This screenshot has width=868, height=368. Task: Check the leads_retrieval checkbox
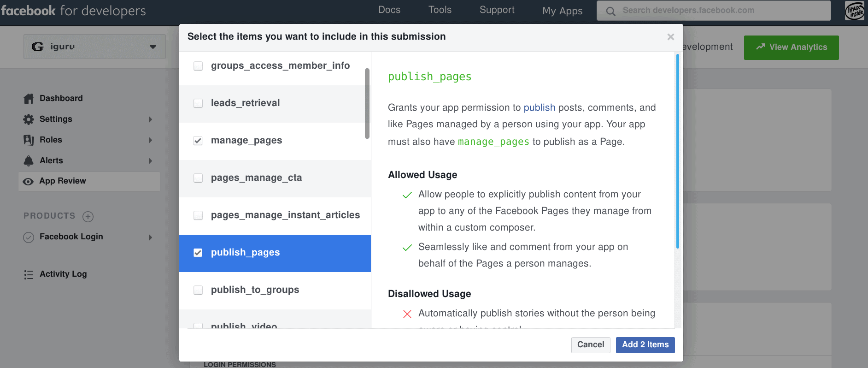click(198, 103)
